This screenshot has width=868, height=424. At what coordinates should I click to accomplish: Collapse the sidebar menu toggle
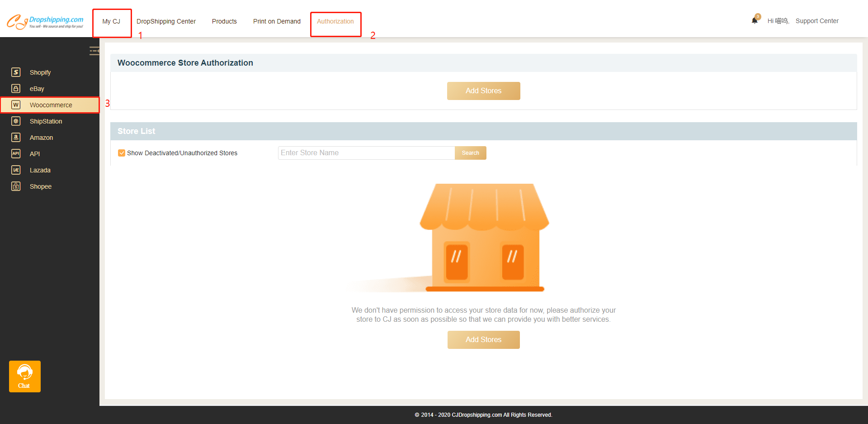[x=94, y=51]
